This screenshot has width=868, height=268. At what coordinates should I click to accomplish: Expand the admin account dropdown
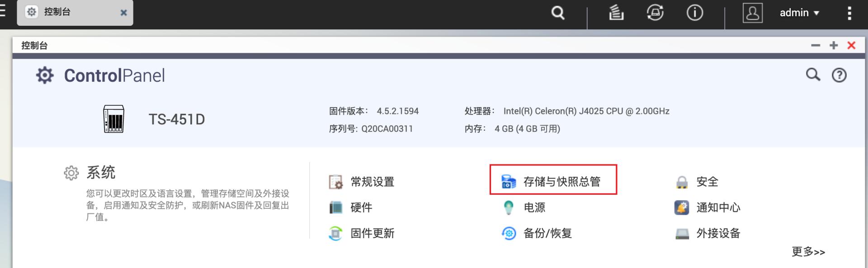tap(799, 13)
